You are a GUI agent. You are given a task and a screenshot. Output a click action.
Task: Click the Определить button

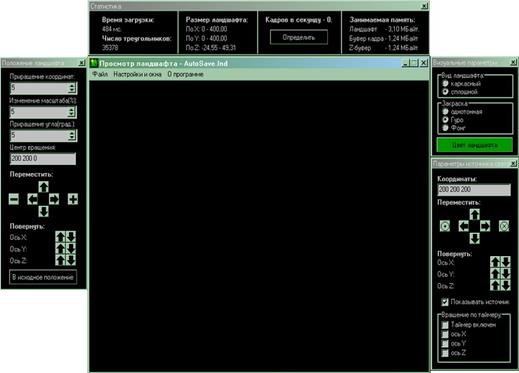point(299,37)
